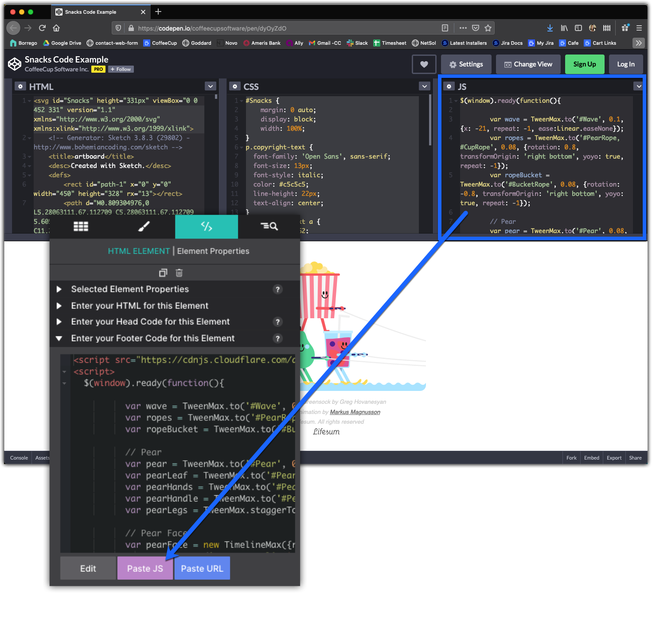The height and width of the screenshot is (644, 652).
Task: Click the Log In button
Action: (x=626, y=64)
